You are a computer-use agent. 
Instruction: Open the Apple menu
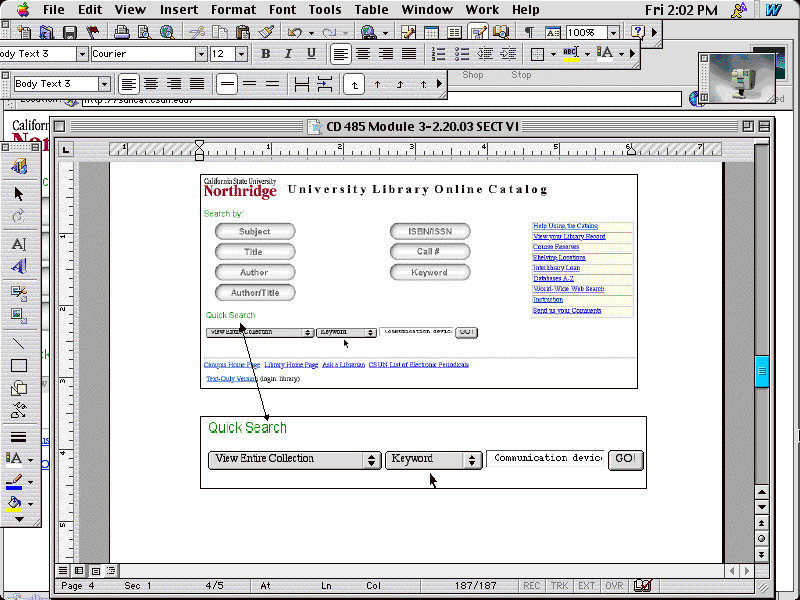[x=23, y=10]
